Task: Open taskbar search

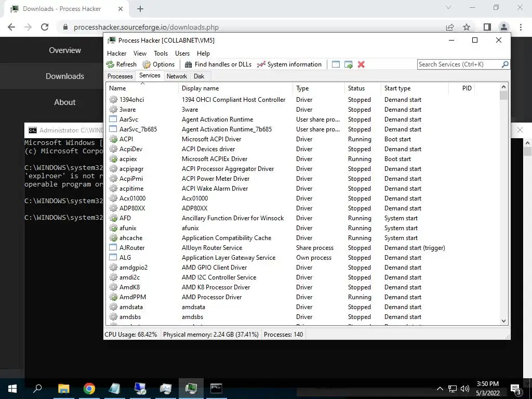Action: pos(37,388)
